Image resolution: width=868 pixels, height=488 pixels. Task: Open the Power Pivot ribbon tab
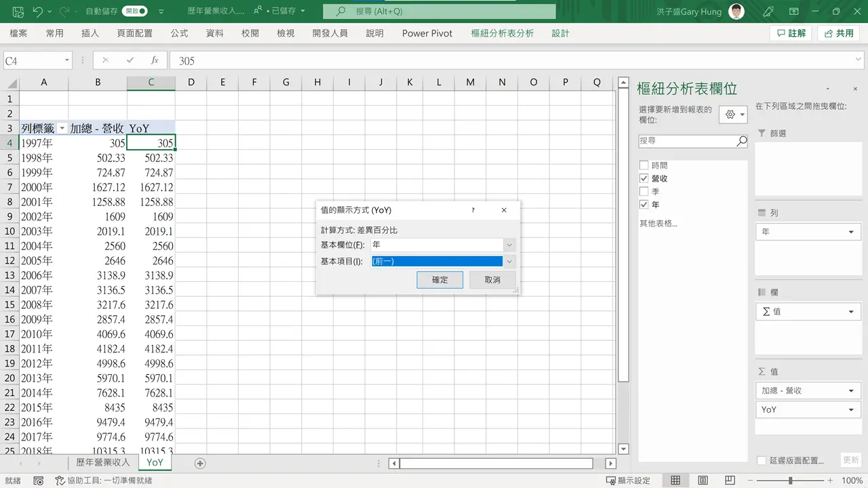[427, 33]
